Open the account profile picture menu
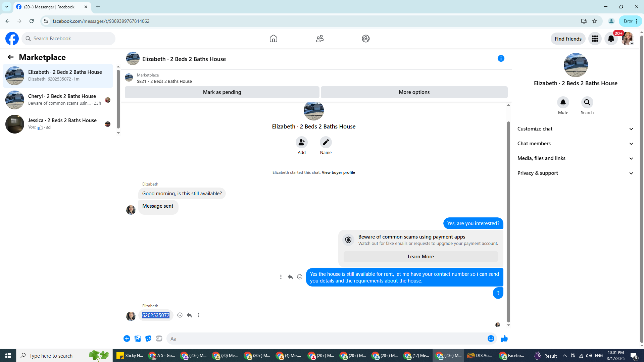644x362 pixels. pos(627,39)
